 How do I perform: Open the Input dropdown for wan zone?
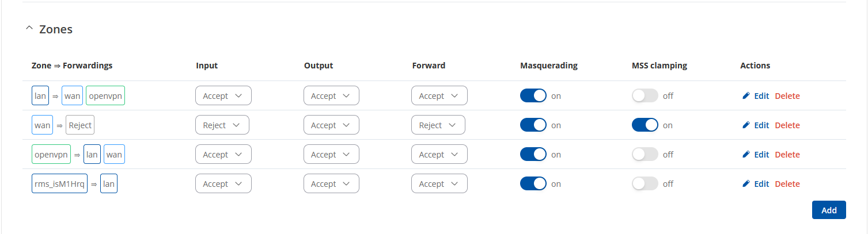222,125
